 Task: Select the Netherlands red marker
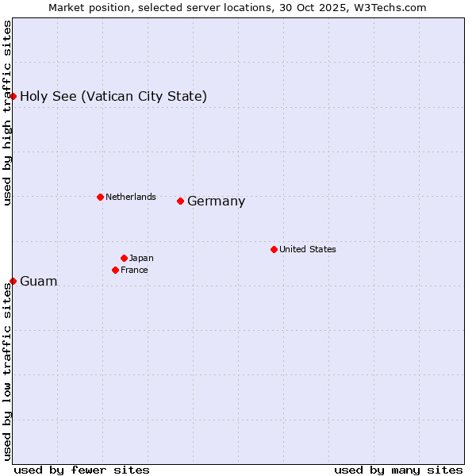coord(100,197)
